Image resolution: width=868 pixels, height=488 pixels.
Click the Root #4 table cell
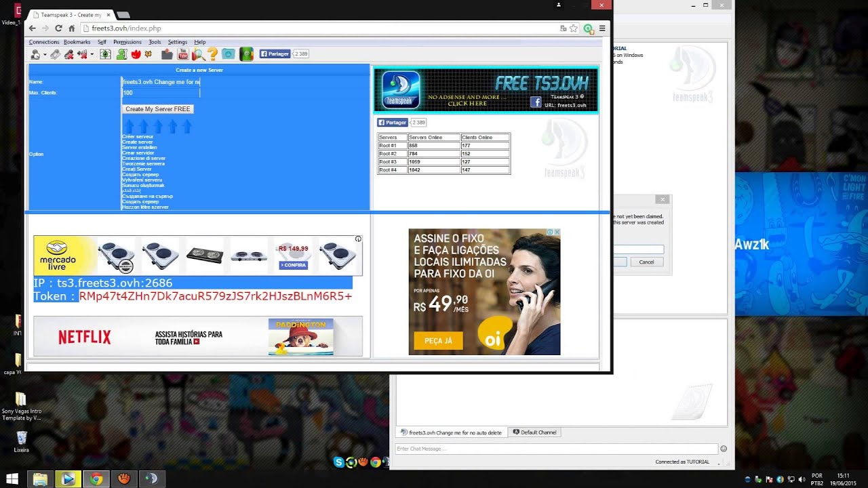tap(393, 170)
